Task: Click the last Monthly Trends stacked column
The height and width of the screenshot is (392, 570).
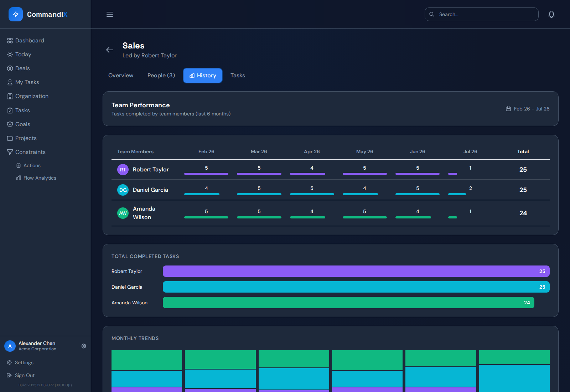Action: [514, 371]
